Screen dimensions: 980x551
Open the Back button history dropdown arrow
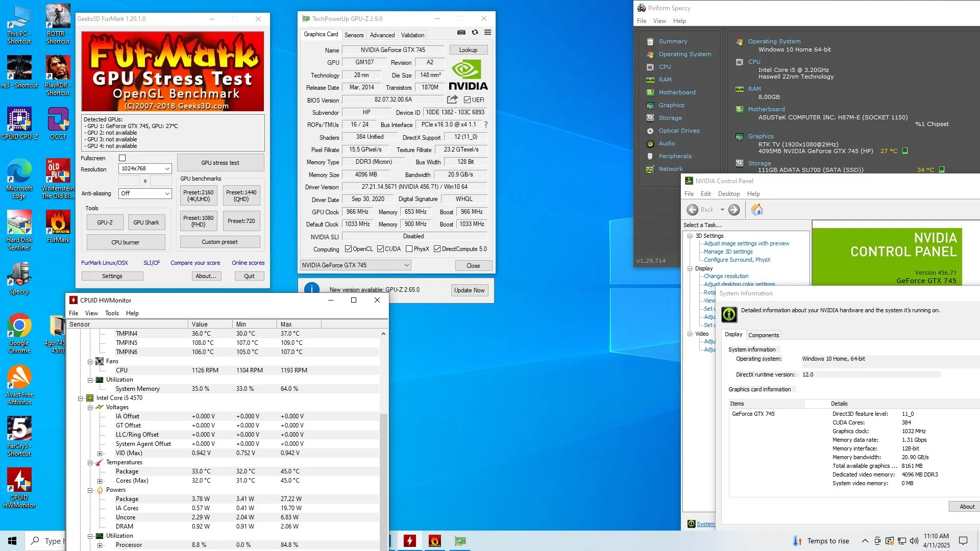[722, 210]
